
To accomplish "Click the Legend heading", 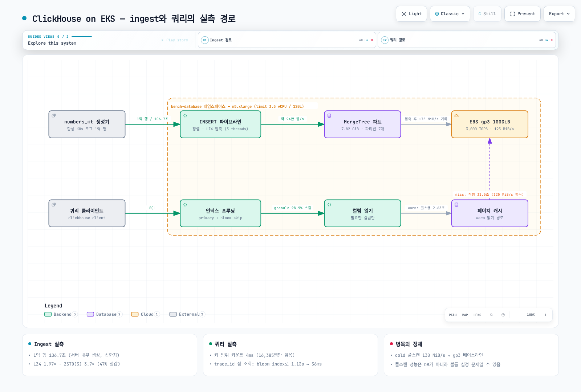I will coord(53,306).
